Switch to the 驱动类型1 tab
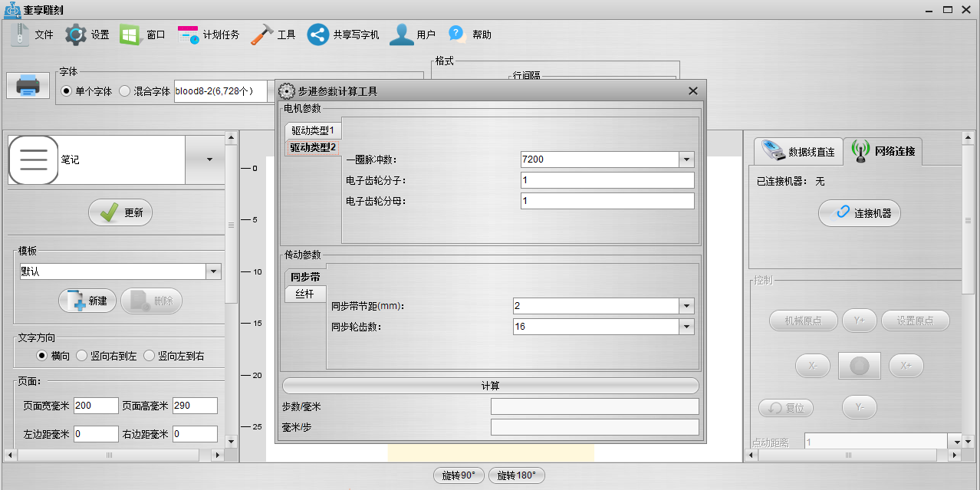Image resolution: width=980 pixels, height=490 pixels. click(x=312, y=130)
